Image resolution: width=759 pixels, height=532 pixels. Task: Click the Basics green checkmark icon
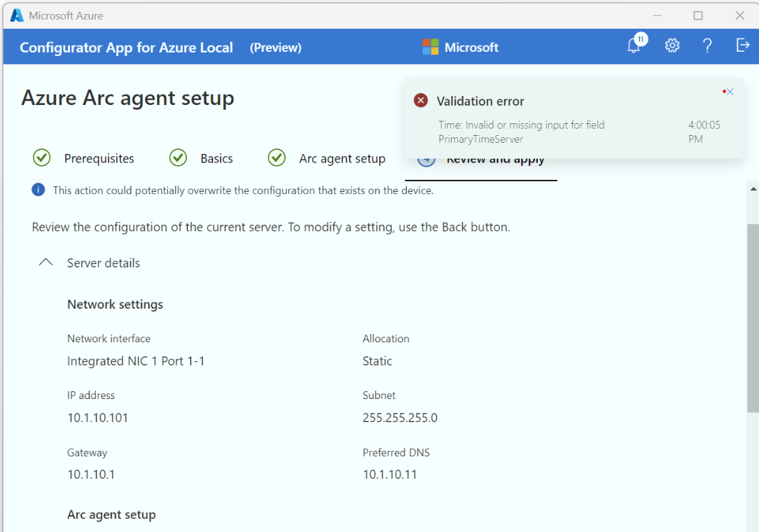coord(178,157)
